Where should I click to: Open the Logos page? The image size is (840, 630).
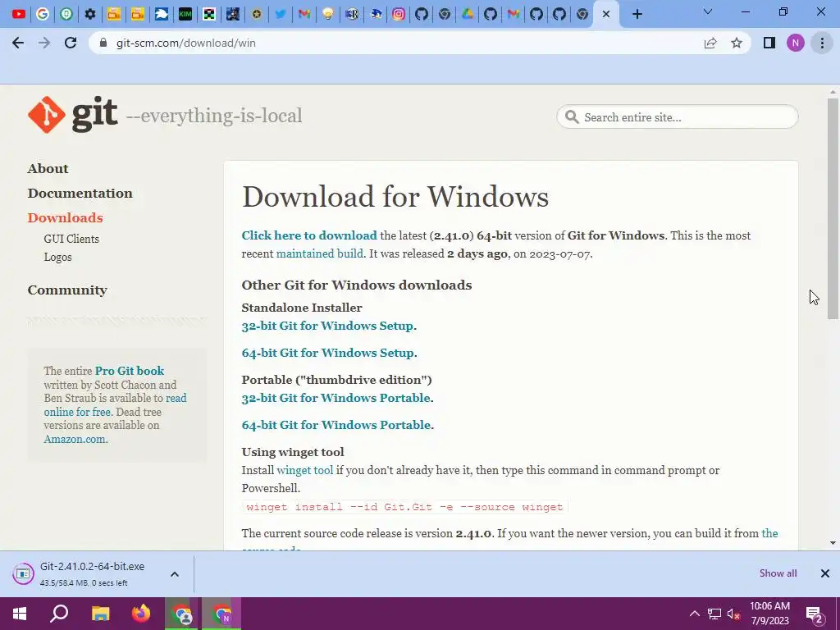[57, 257]
